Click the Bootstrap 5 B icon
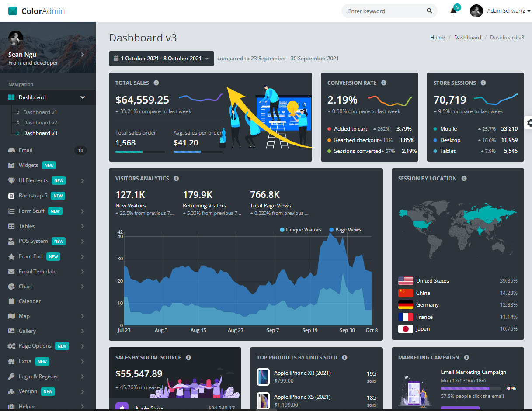This screenshot has height=411, width=532. click(11, 196)
